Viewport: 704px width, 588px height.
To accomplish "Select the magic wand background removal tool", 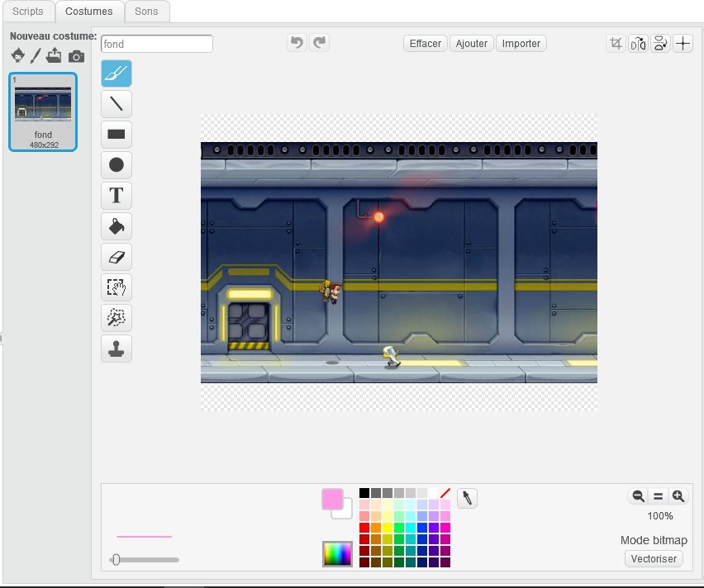I will [117, 317].
